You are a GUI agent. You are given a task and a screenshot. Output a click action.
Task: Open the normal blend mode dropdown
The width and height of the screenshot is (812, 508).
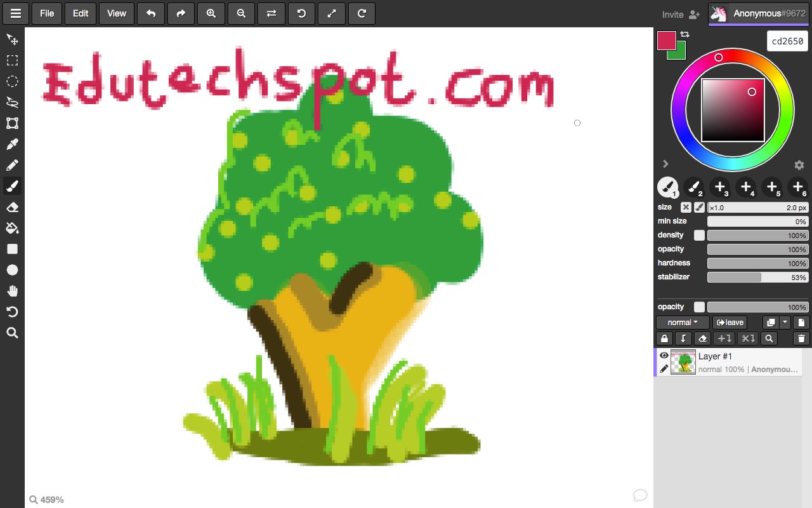pyautogui.click(x=682, y=322)
